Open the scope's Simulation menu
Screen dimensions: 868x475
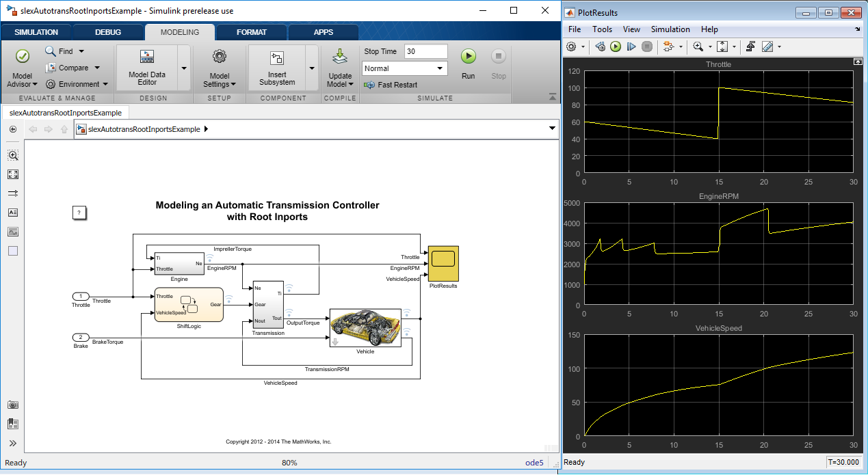[670, 29]
